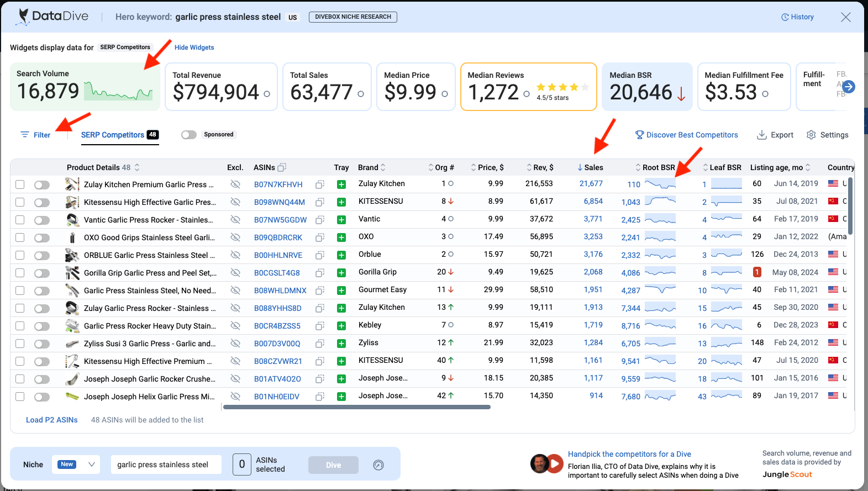
Task: Toggle switch for Kitessensu High Effective Garlic Press
Action: pyautogui.click(x=42, y=202)
